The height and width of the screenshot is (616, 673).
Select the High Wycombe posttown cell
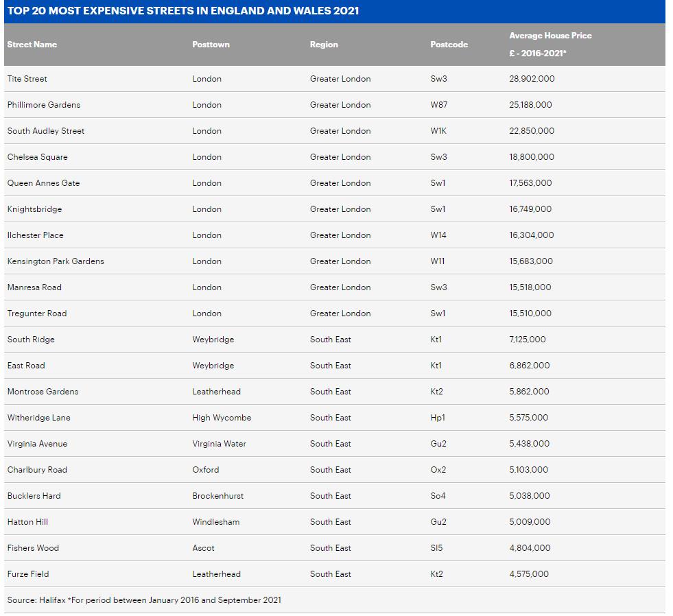(x=222, y=418)
